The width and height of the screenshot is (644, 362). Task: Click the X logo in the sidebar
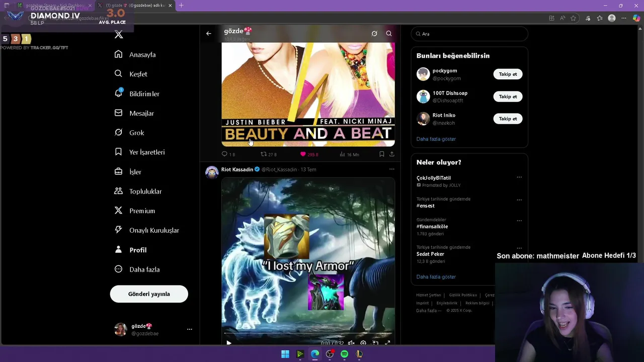point(119,34)
